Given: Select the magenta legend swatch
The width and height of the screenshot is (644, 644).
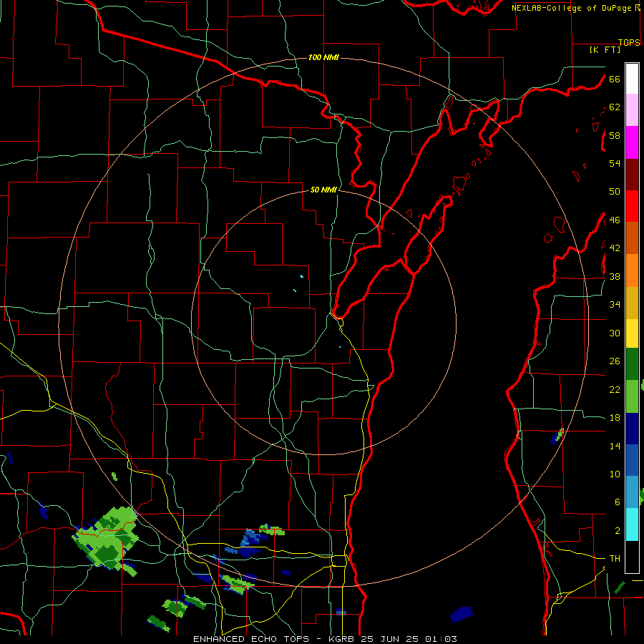Looking at the screenshot, I should point(632,142).
